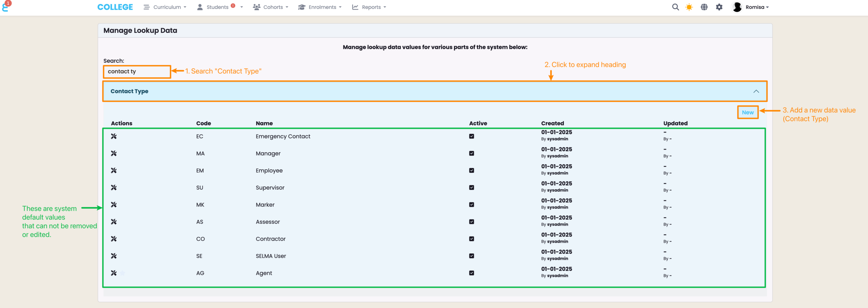Screen dimensions: 868x308
Task: Click the tools icon for Assessor row
Action: [x=114, y=222]
